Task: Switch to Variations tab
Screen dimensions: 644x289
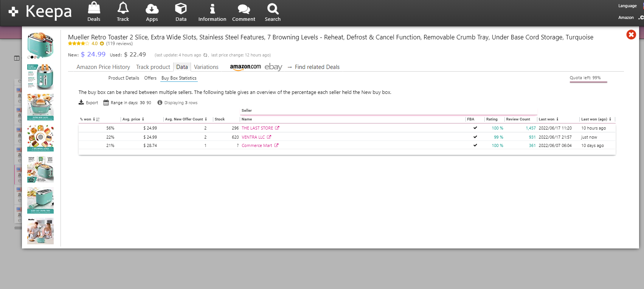Action: pyautogui.click(x=206, y=67)
